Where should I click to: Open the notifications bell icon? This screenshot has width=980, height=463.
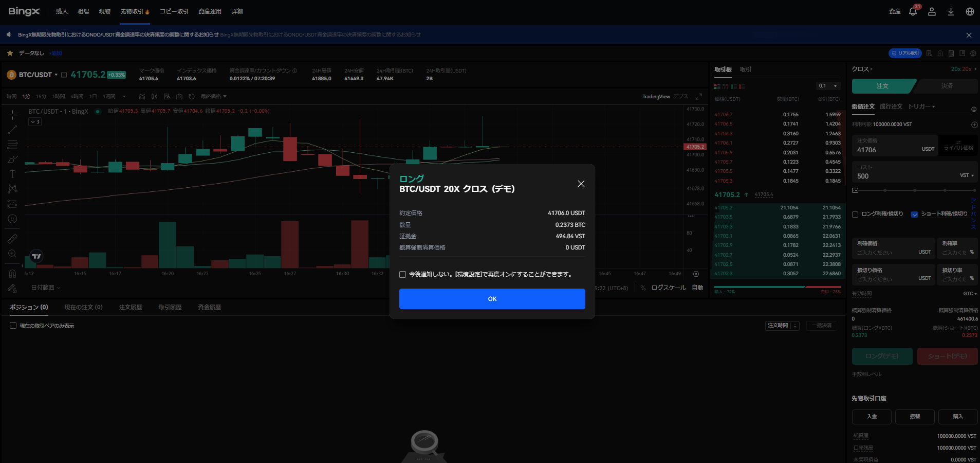point(913,11)
